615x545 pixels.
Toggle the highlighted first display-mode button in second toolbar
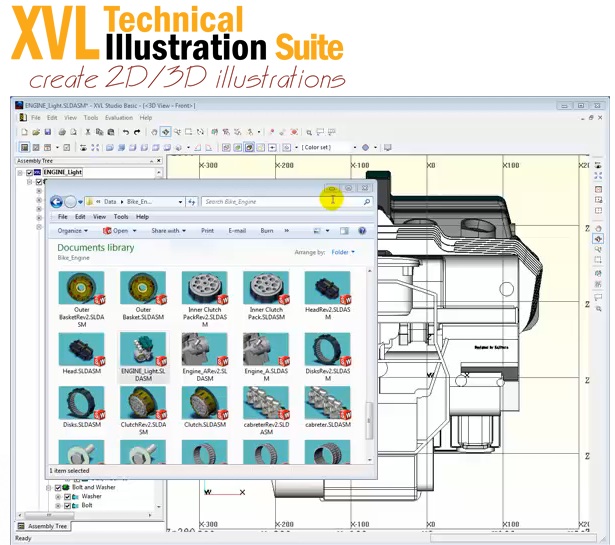24,148
